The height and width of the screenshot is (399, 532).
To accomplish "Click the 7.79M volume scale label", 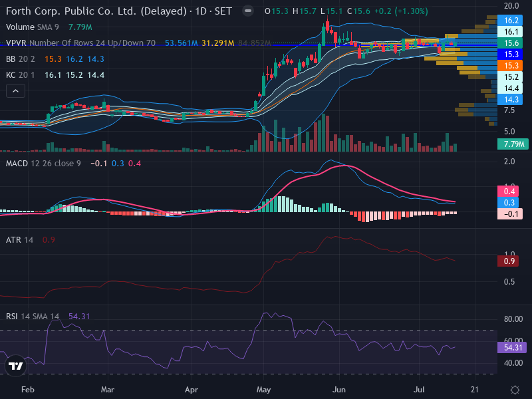I will [513, 144].
